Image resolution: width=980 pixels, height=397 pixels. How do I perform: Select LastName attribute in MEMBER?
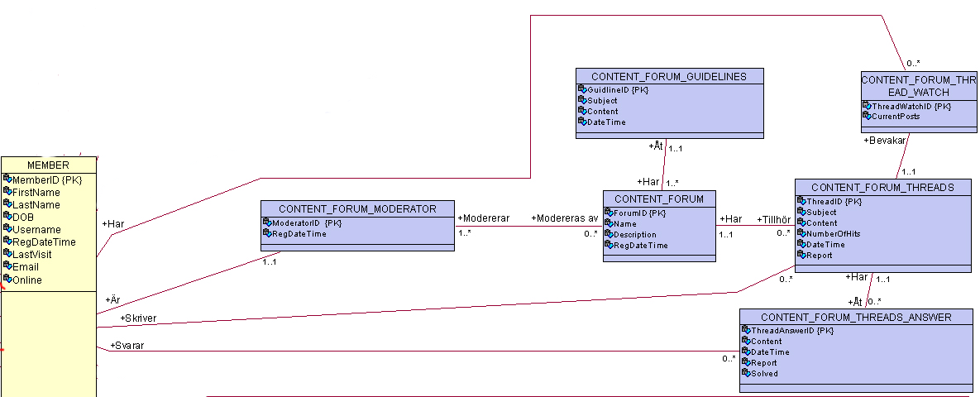click(x=36, y=205)
